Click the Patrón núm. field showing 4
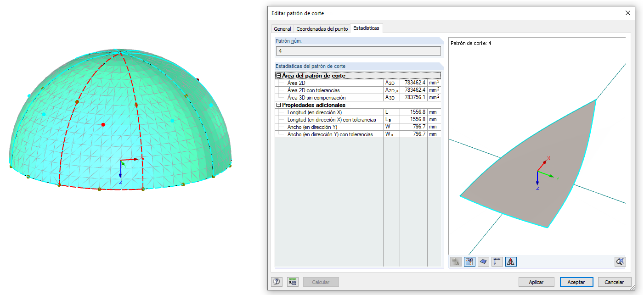This screenshot has height=295, width=644. pyautogui.click(x=358, y=51)
